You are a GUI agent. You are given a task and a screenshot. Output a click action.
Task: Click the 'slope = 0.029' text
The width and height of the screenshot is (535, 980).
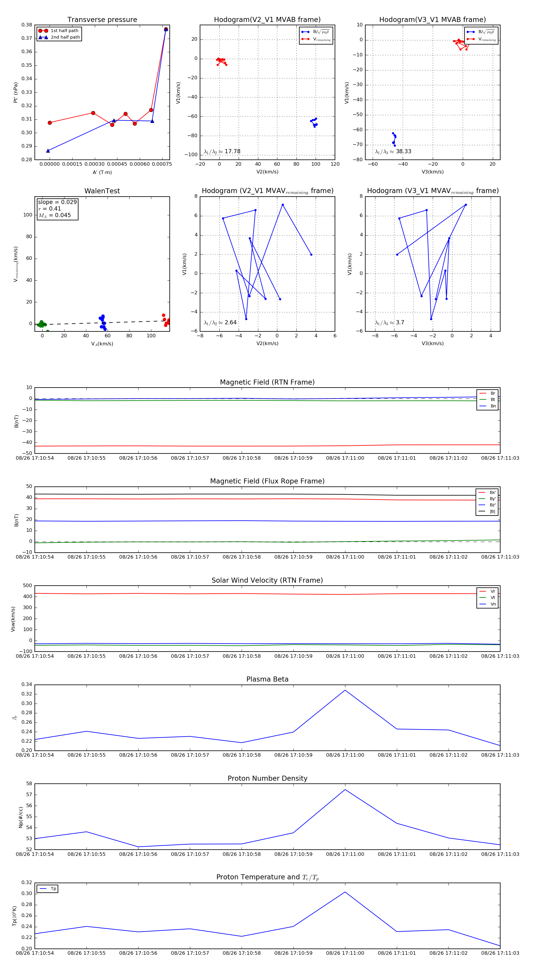click(57, 202)
